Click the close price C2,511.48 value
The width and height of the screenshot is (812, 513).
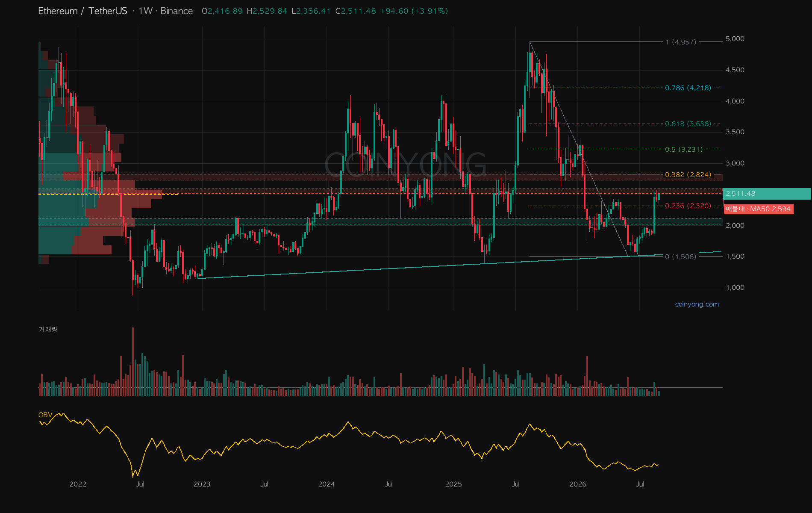coord(356,11)
